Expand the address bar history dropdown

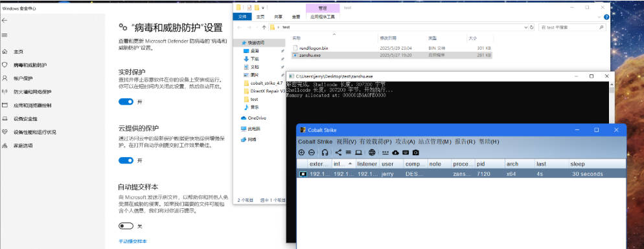[x=526, y=27]
